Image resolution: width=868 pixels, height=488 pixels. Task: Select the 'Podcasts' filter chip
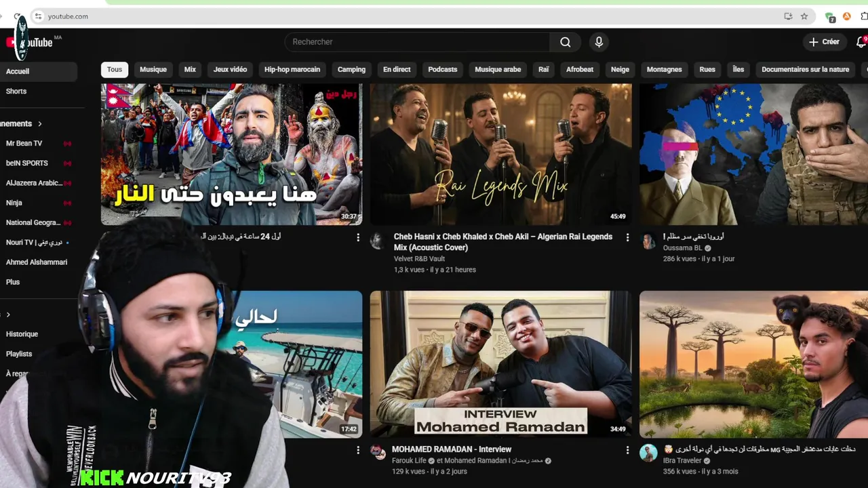click(x=443, y=69)
